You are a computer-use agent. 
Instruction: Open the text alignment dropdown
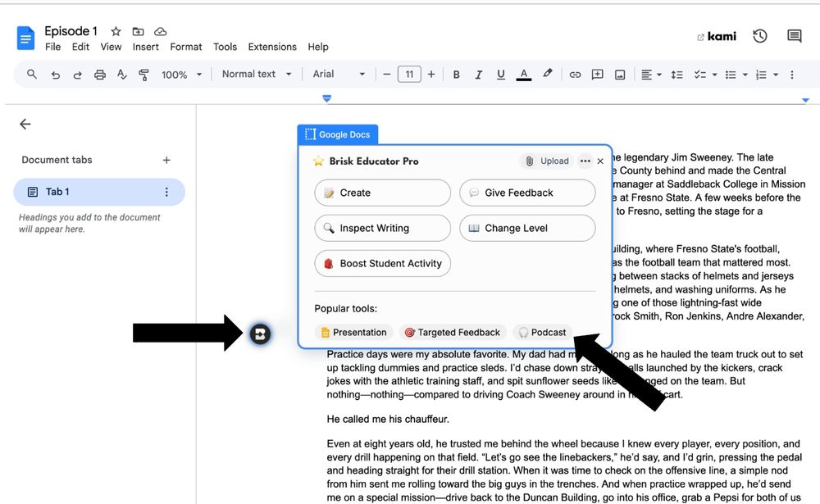651,75
